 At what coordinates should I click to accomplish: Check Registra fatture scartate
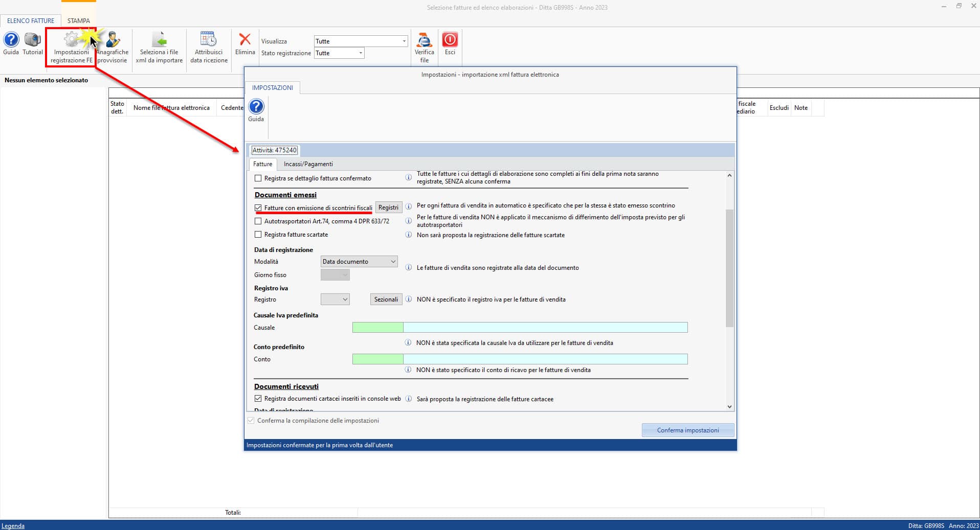(258, 235)
